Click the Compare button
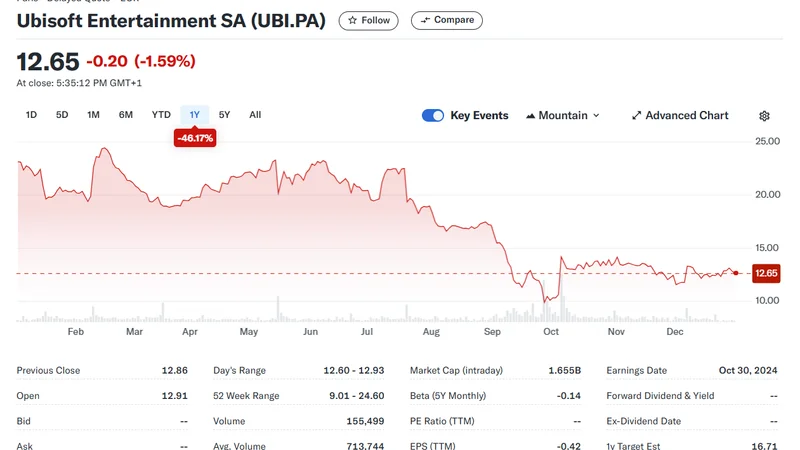Viewport: 800px width, 450px height. pyautogui.click(x=446, y=20)
